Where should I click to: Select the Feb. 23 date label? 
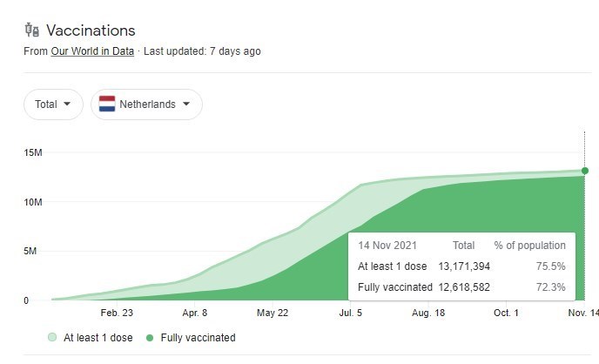tap(117, 313)
